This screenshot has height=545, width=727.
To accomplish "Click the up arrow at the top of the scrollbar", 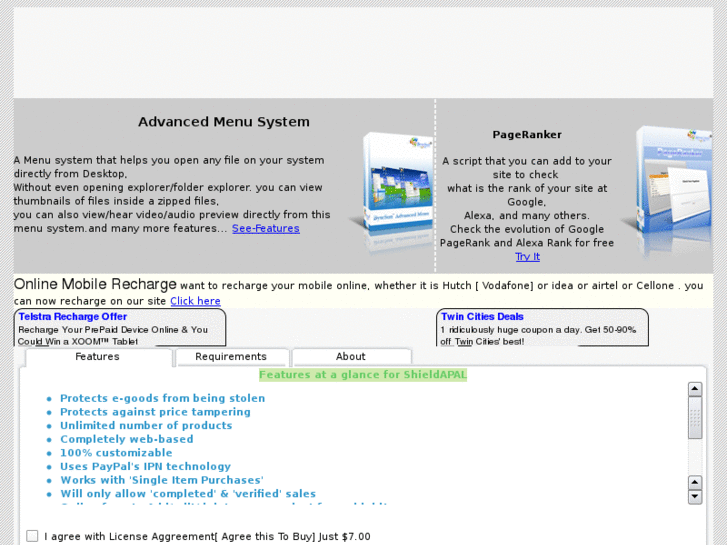I will pyautogui.click(x=695, y=389).
